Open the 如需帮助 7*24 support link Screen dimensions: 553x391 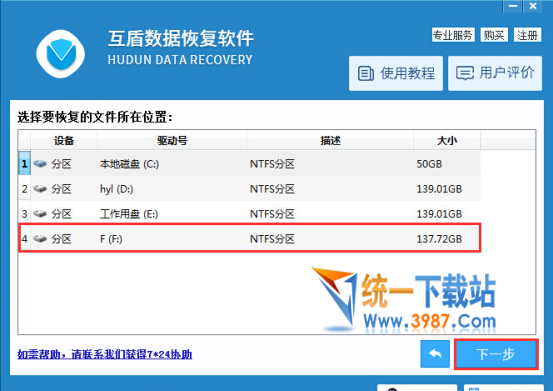tap(105, 354)
